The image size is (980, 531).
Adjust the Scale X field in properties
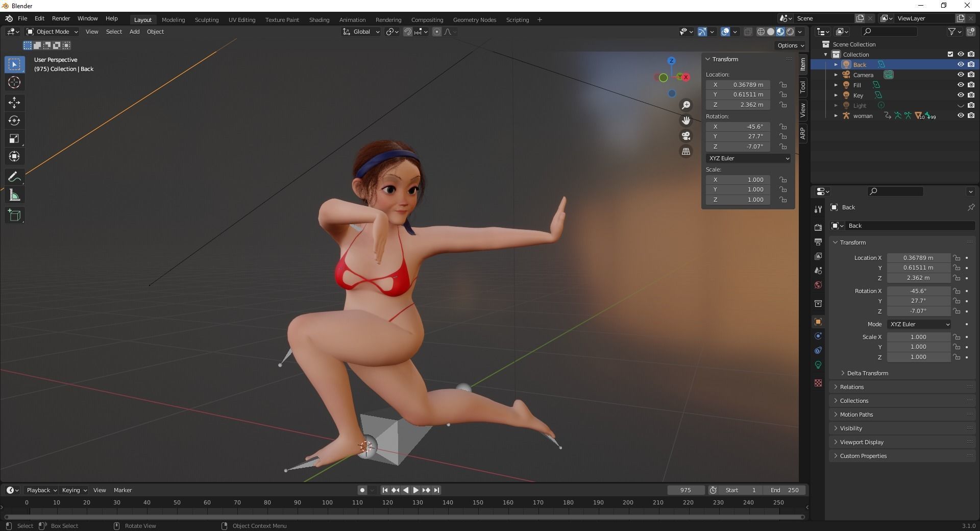918,337
